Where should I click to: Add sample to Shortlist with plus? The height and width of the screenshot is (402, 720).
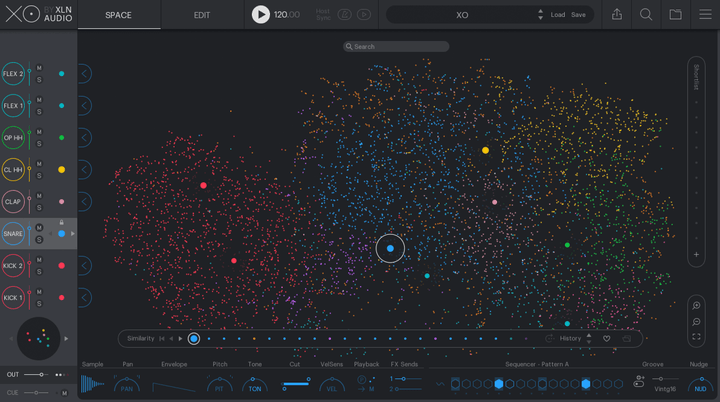click(696, 255)
